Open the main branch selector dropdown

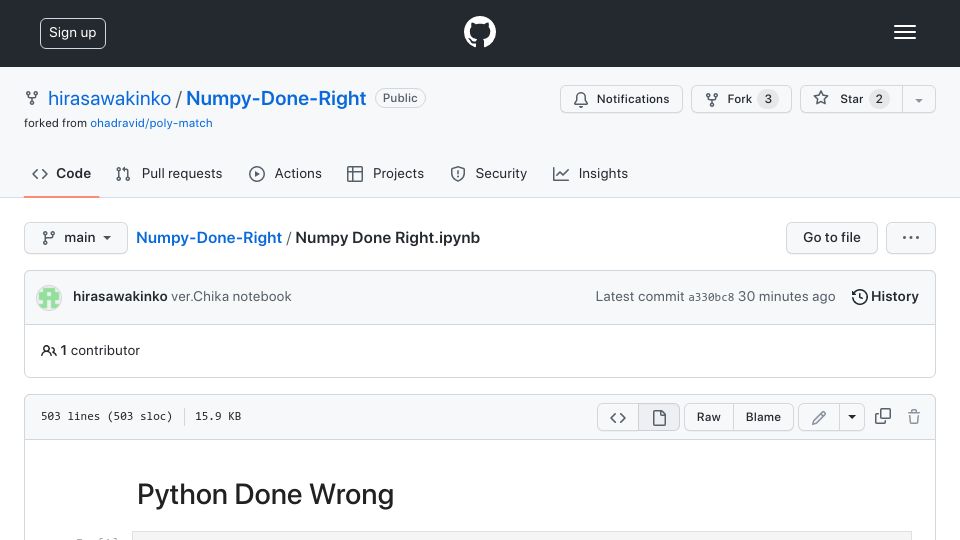pos(76,238)
